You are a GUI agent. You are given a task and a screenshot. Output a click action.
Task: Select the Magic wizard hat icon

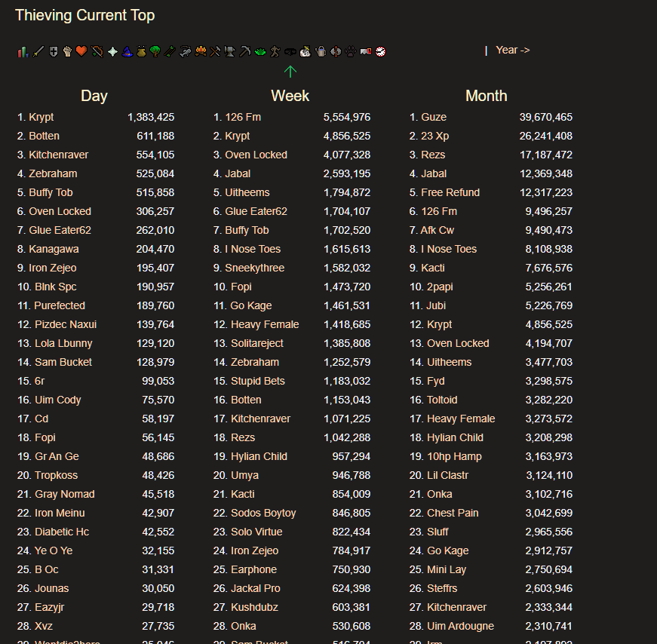127,51
